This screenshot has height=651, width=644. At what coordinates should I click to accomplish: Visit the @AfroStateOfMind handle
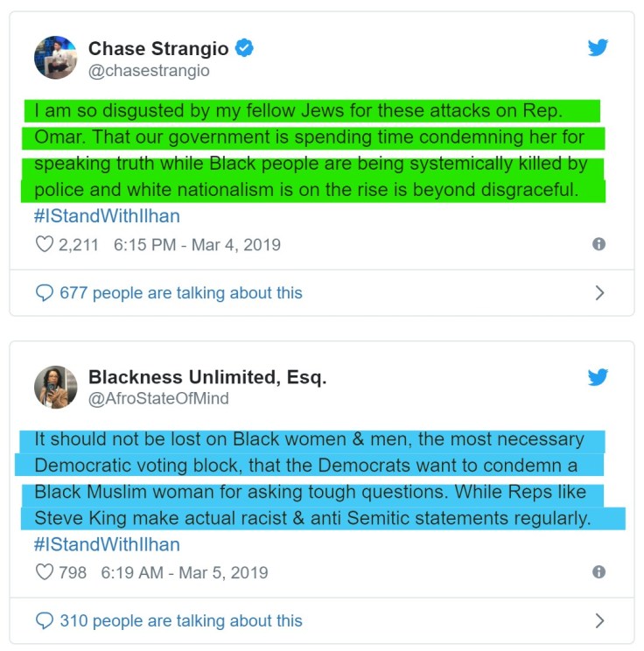157,400
